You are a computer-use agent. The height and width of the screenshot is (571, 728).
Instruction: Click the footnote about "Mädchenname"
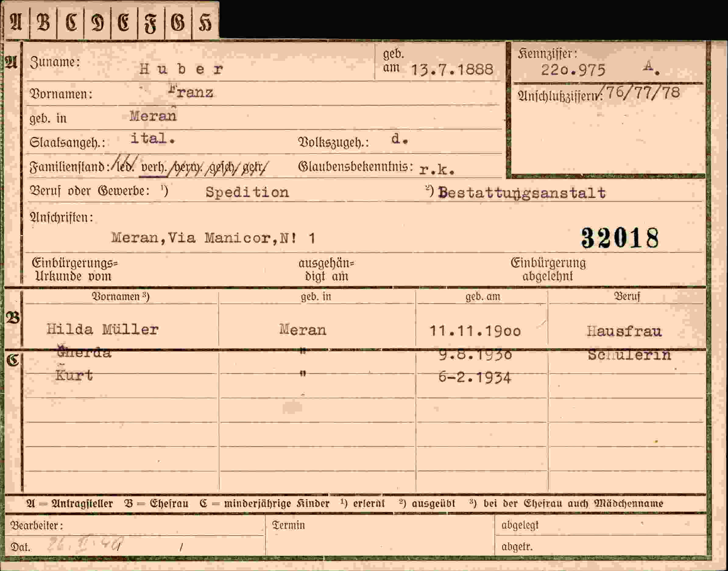pyautogui.click(x=566, y=503)
